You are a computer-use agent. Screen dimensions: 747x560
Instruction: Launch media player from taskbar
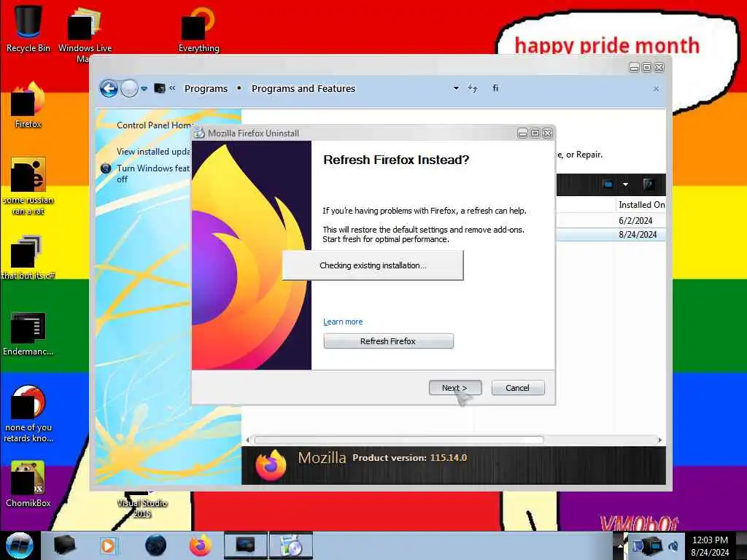pyautogui.click(x=108, y=545)
